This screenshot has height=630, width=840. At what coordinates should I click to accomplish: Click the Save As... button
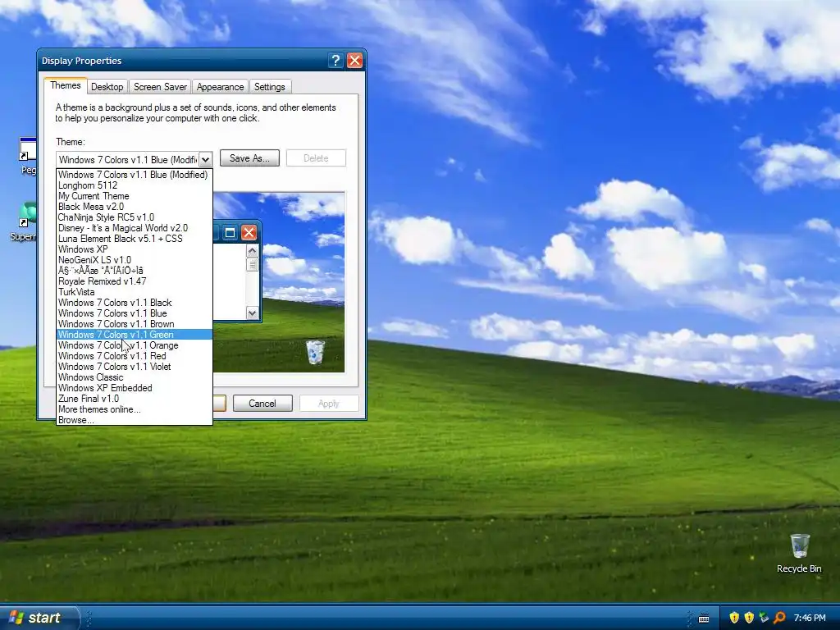click(x=249, y=158)
